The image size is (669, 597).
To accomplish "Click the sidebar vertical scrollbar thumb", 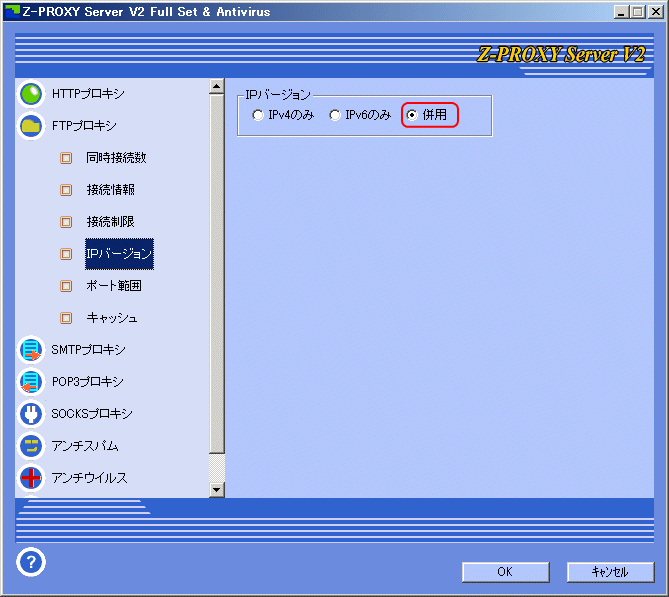I will pyautogui.click(x=217, y=274).
